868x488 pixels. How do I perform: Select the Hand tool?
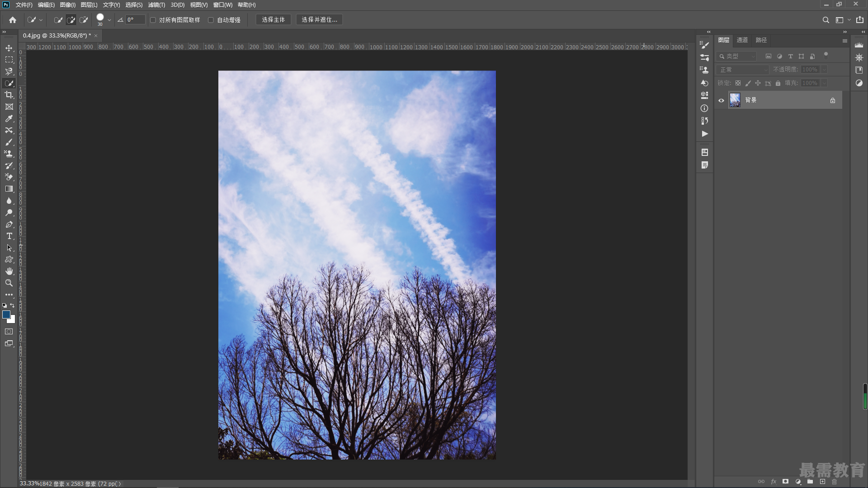[x=9, y=271]
